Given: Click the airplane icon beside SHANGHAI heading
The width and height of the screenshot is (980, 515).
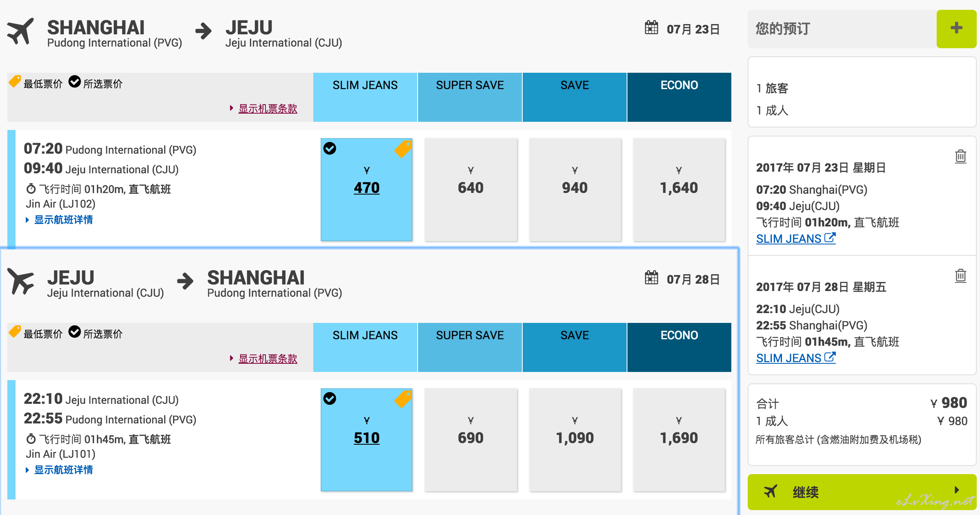Looking at the screenshot, I should coord(20,31).
